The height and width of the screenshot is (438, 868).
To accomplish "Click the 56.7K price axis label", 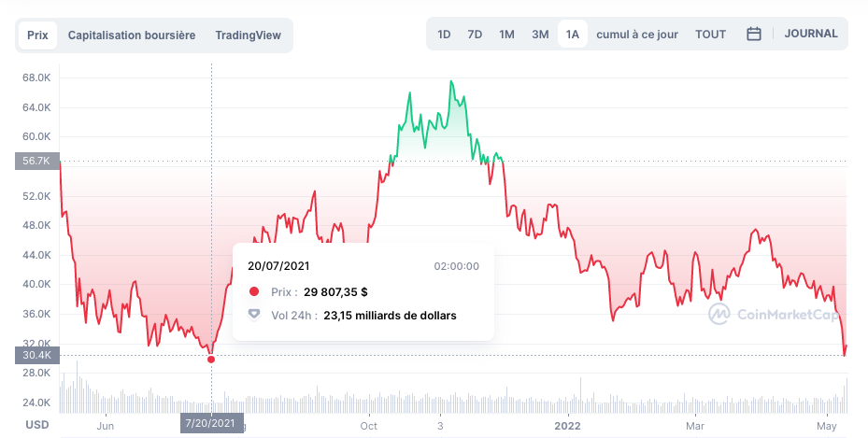I will pos(37,161).
